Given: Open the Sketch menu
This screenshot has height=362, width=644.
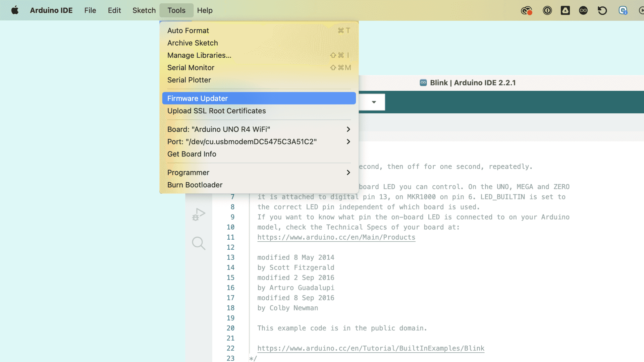Looking at the screenshot, I should point(144,10).
